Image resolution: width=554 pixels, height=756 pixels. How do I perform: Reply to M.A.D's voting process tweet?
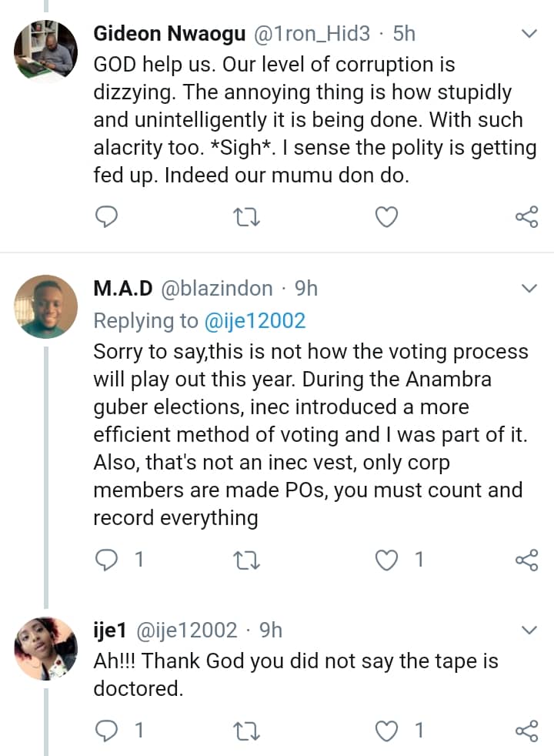pyautogui.click(x=105, y=560)
